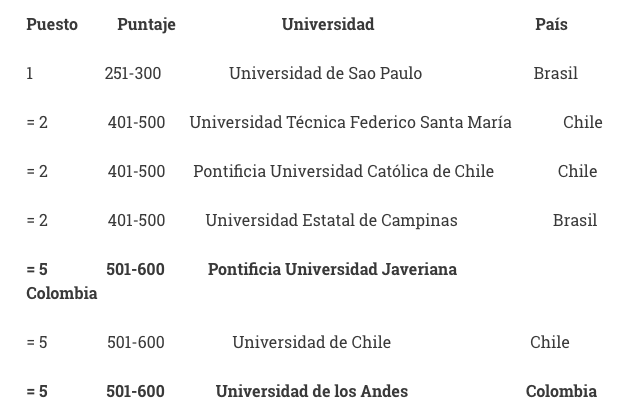Click Brasil next to Sao Paulo
Image resolution: width=623 pixels, height=415 pixels.
555,73
